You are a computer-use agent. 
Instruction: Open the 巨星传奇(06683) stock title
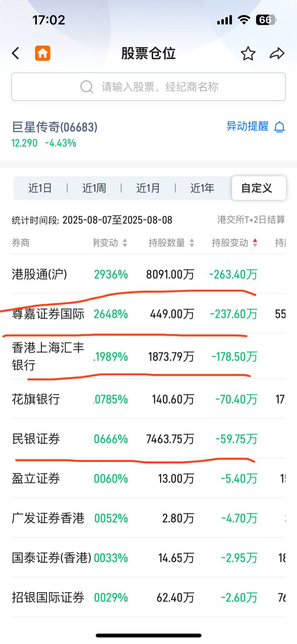click(x=55, y=127)
